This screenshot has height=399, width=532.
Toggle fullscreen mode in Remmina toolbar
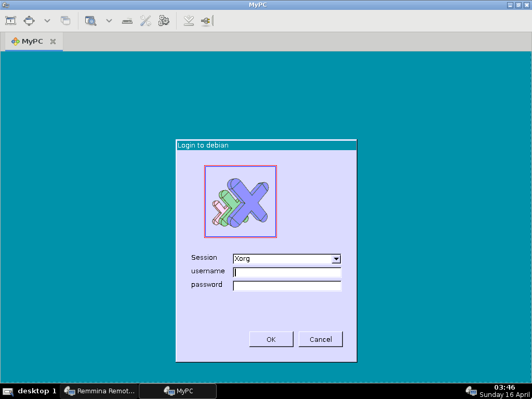29,21
